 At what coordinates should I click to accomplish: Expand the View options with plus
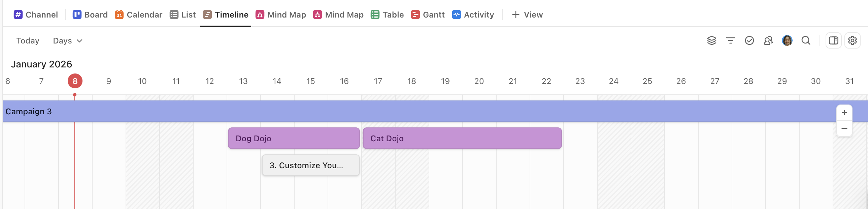(527, 14)
